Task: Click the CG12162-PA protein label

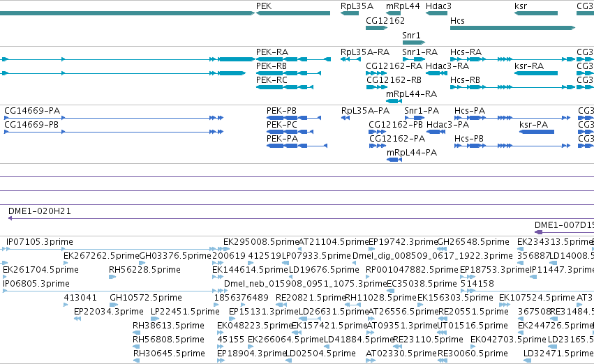Action: [397, 139]
